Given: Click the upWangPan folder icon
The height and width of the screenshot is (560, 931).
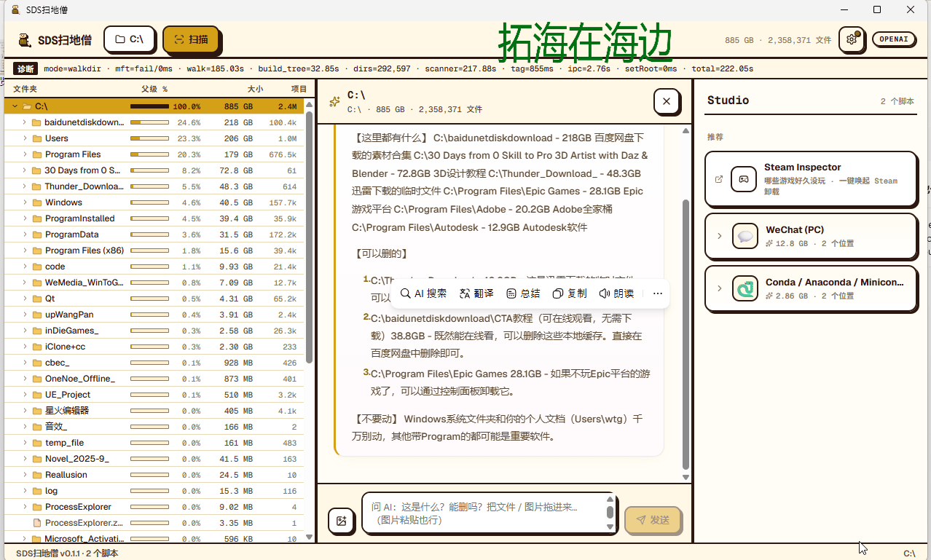Looking at the screenshot, I should click(36, 315).
